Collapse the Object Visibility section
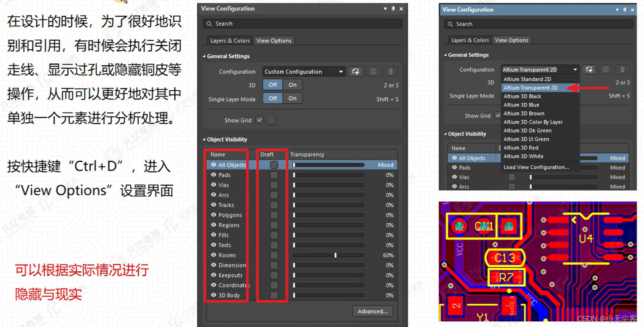 [x=203, y=140]
